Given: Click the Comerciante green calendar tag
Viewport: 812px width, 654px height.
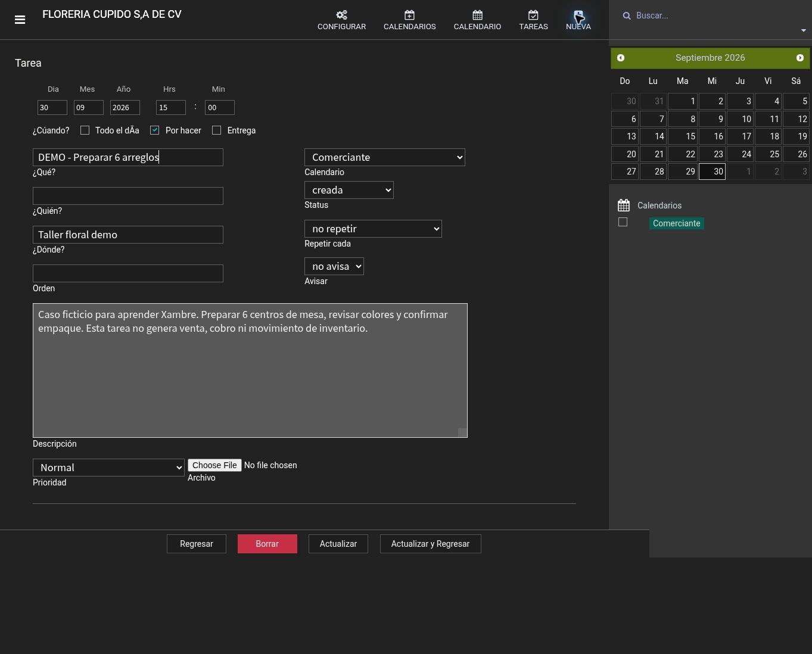Looking at the screenshot, I should [x=677, y=223].
